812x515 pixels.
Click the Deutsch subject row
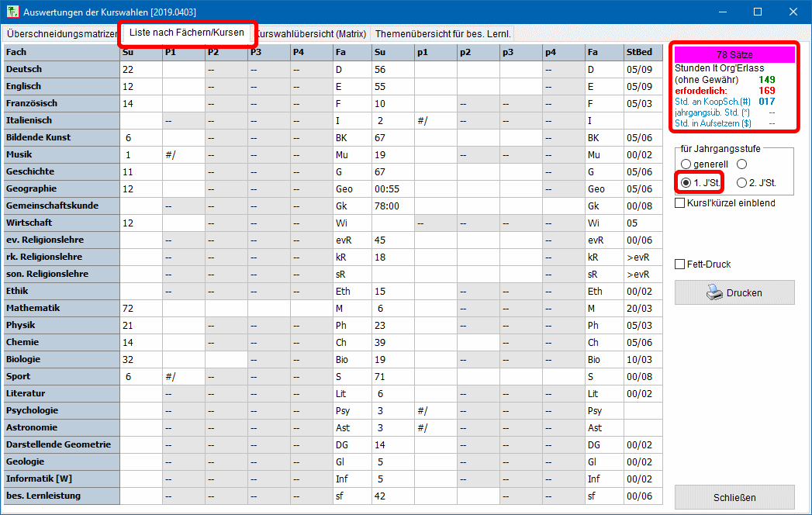point(61,69)
